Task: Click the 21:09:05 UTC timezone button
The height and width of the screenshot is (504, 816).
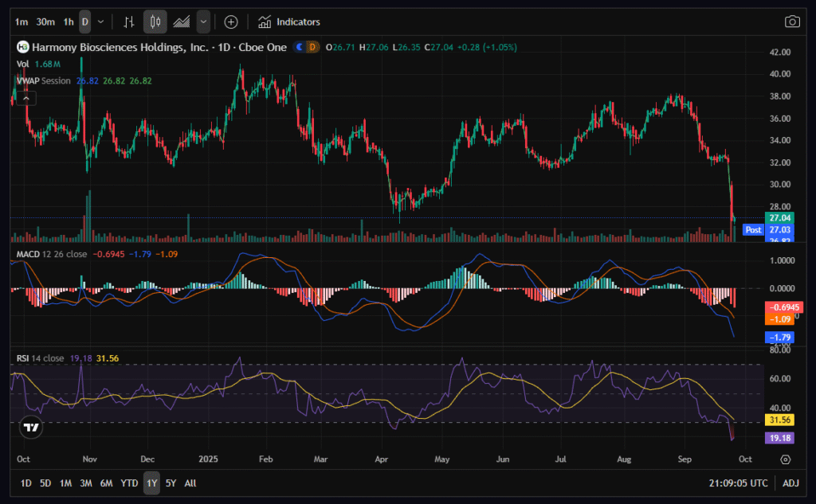Action: tap(739, 483)
